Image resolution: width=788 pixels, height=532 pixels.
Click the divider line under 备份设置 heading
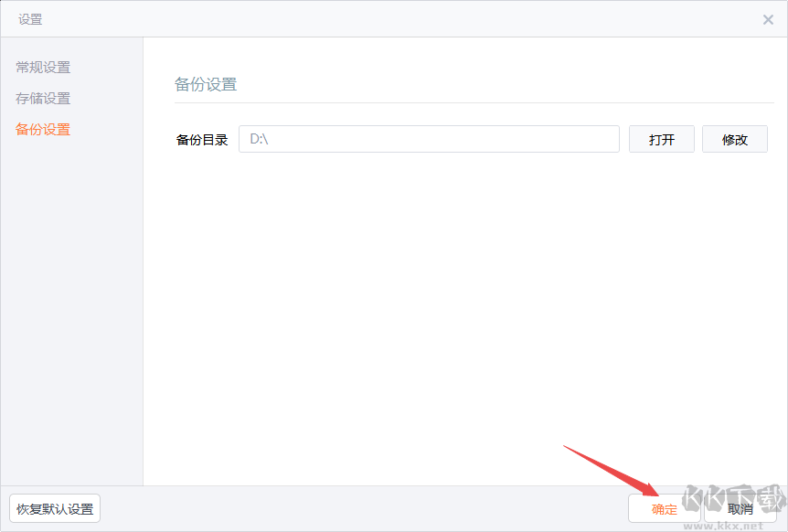click(474, 102)
